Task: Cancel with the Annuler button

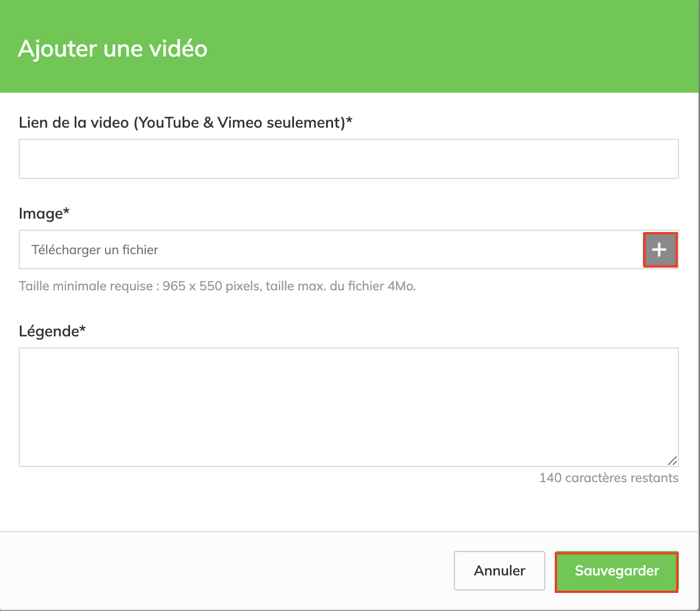Action: coord(499,571)
